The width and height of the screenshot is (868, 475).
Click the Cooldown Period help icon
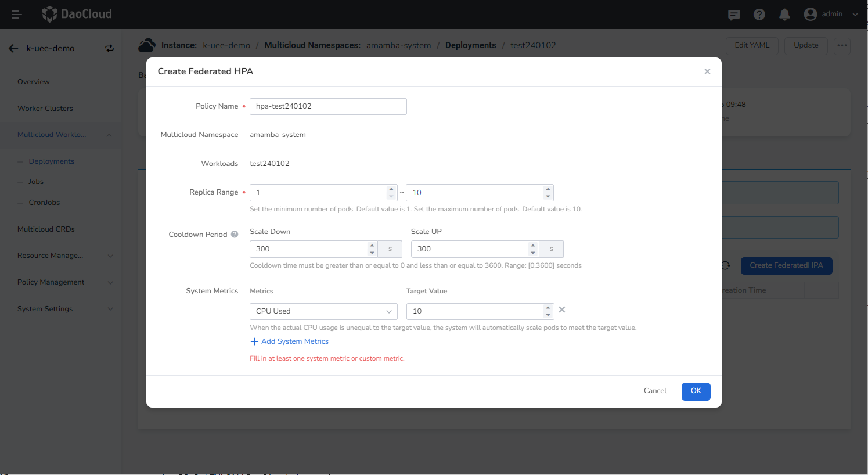(x=235, y=235)
